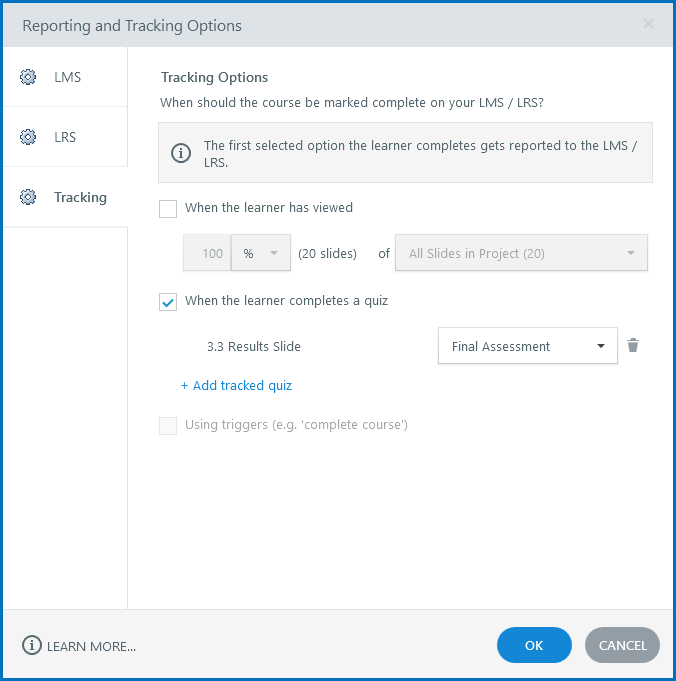Switch to the LMS tab
Viewport: 676px width, 681px height.
pos(67,77)
